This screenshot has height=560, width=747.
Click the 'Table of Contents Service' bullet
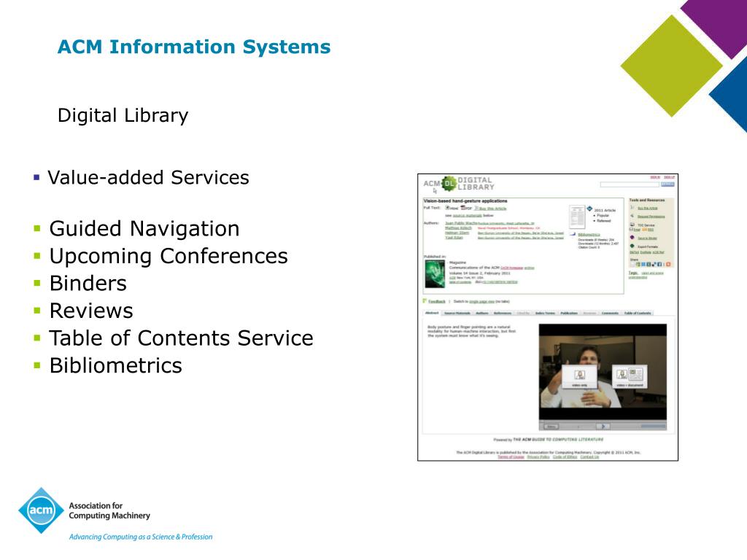(182, 338)
